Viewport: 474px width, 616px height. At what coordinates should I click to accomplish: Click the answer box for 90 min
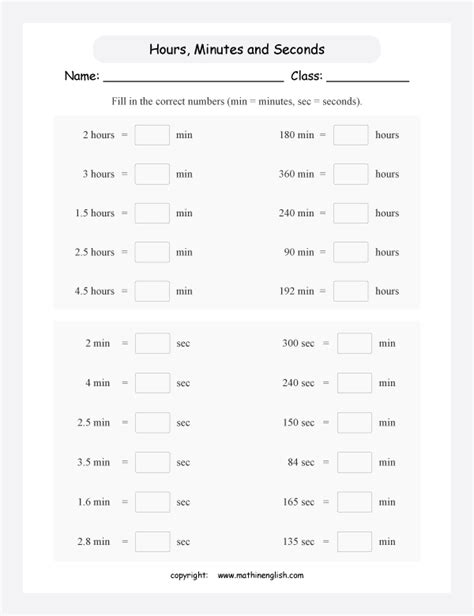click(x=351, y=252)
